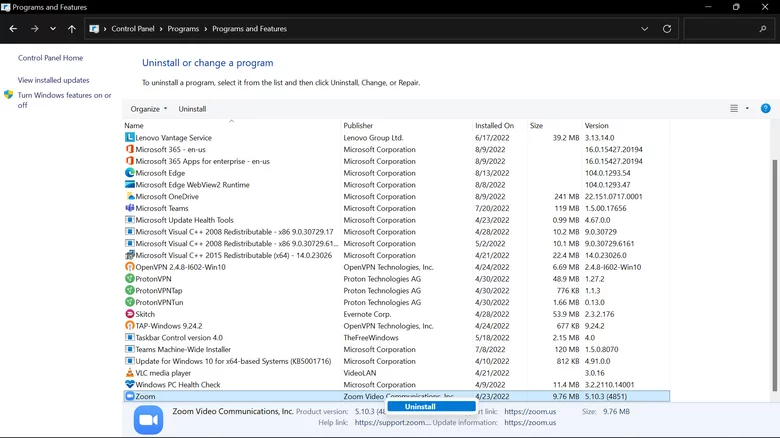The image size is (780, 438).
Task: Click the refresh icon in the address bar
Action: coord(667,29)
